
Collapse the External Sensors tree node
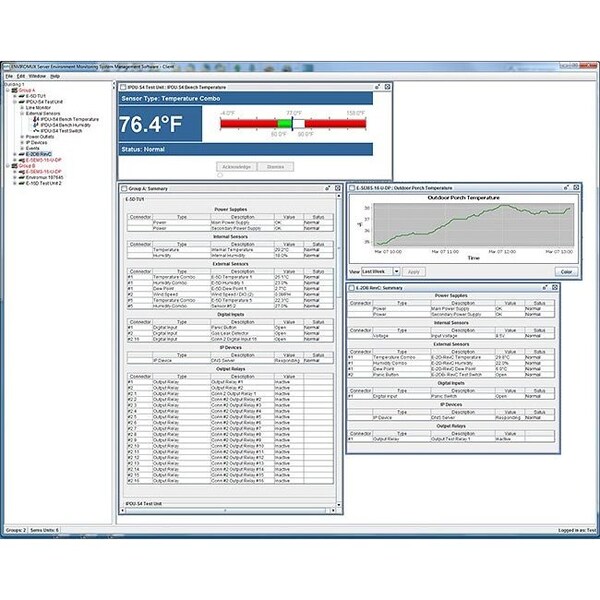tap(20, 113)
